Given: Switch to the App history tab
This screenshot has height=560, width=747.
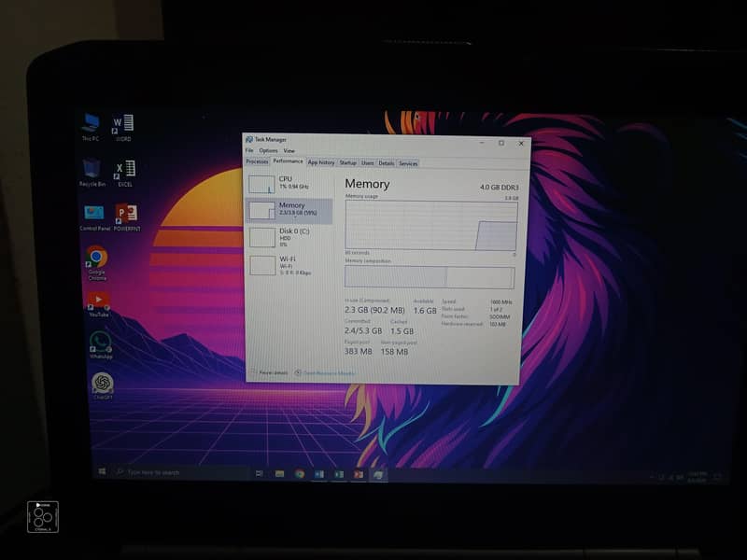Looking at the screenshot, I should pyautogui.click(x=321, y=162).
